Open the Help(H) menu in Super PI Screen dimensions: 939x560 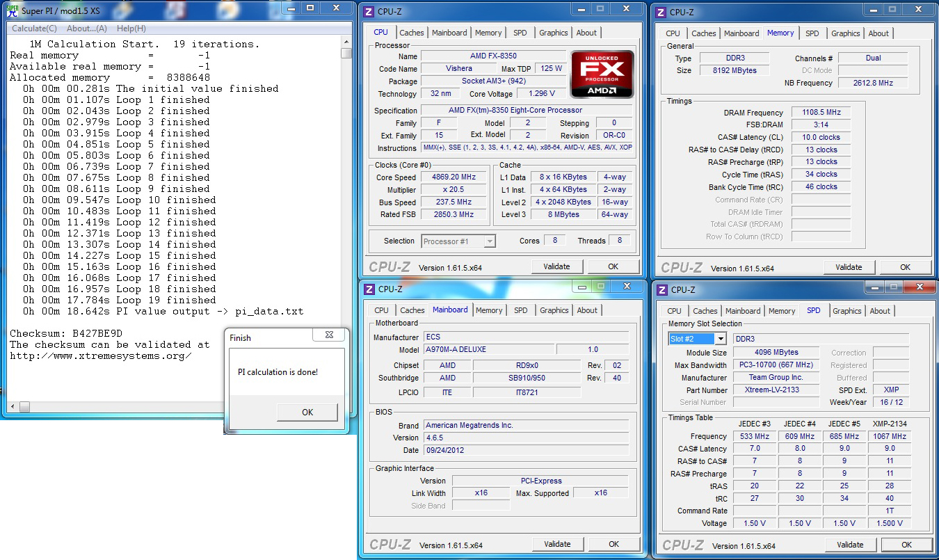coord(131,29)
